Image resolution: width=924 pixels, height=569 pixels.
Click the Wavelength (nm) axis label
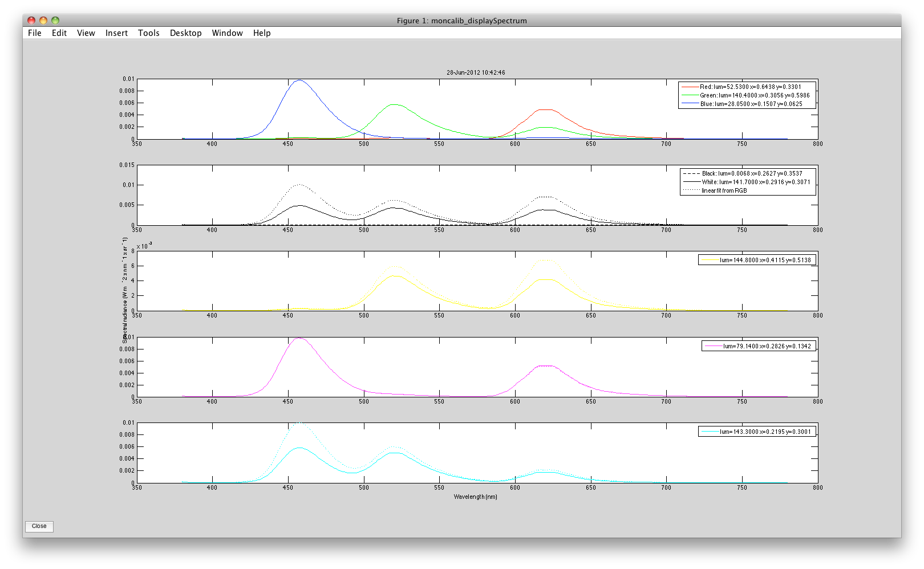pos(476,497)
